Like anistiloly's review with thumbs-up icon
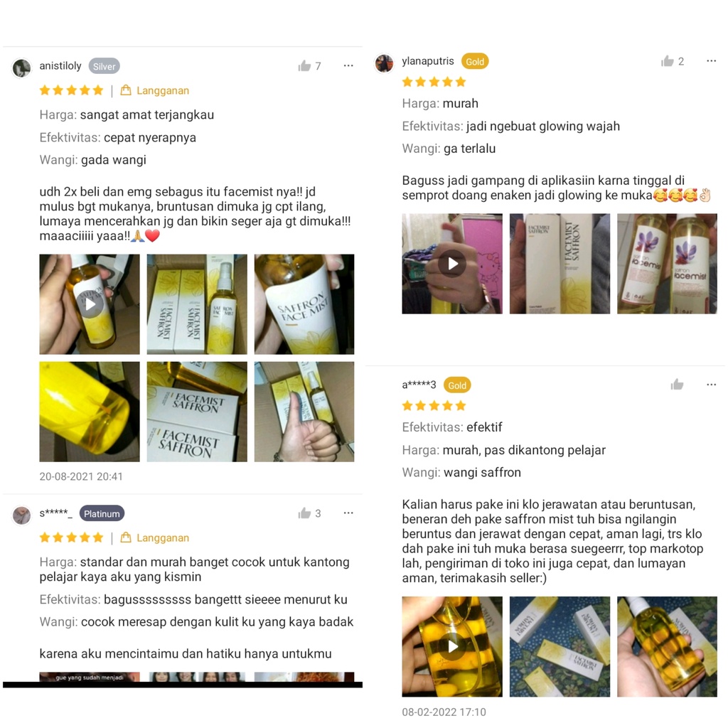This screenshot has width=728, height=728. (x=304, y=66)
